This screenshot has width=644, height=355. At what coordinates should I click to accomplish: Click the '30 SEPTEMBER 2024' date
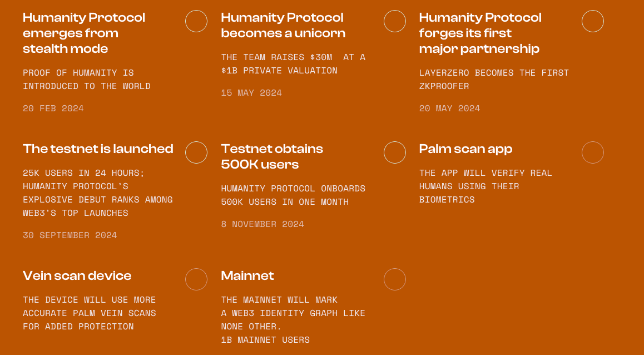click(70, 235)
